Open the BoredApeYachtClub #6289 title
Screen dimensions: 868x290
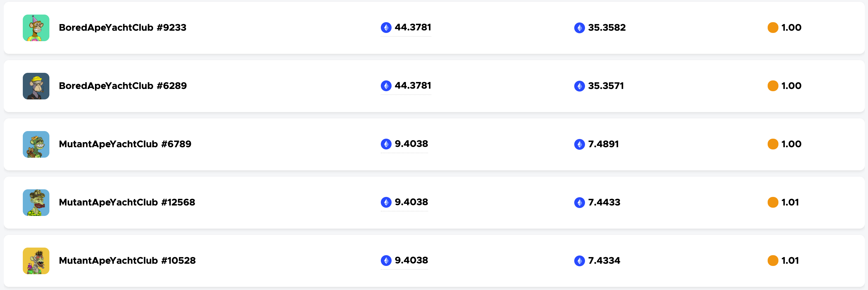tap(123, 86)
